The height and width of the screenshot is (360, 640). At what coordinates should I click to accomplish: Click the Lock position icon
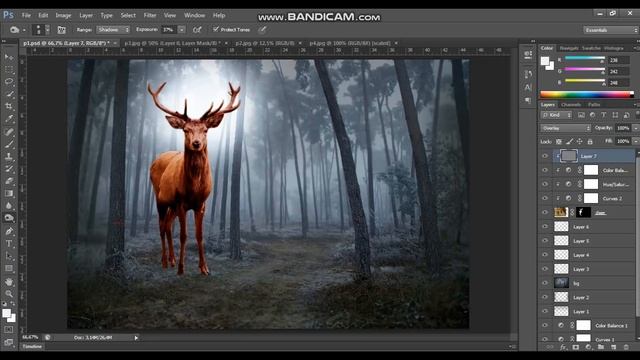coord(580,142)
